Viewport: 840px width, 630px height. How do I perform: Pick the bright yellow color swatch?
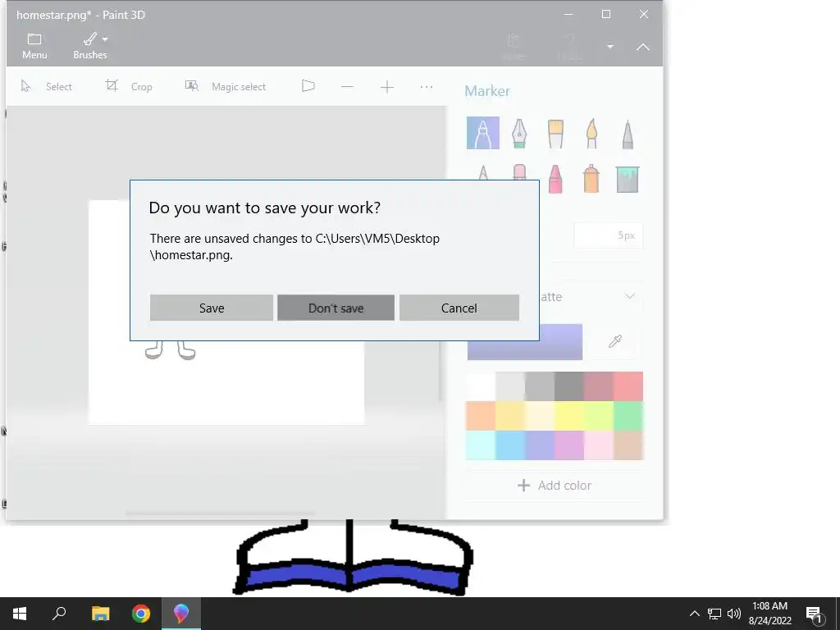[x=569, y=416]
